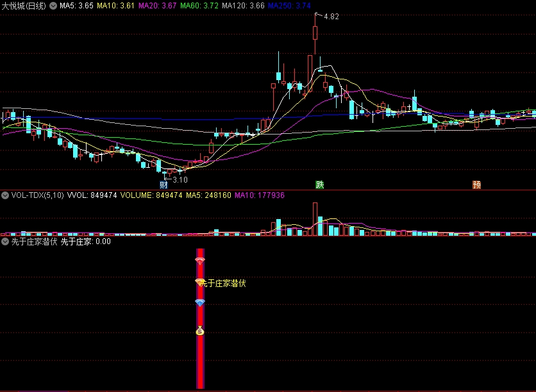Click the red diamond signal icon
536x392 pixels.
[x=200, y=261]
